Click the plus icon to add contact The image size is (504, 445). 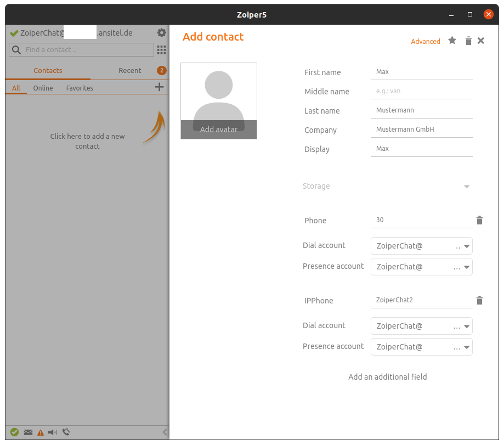159,87
